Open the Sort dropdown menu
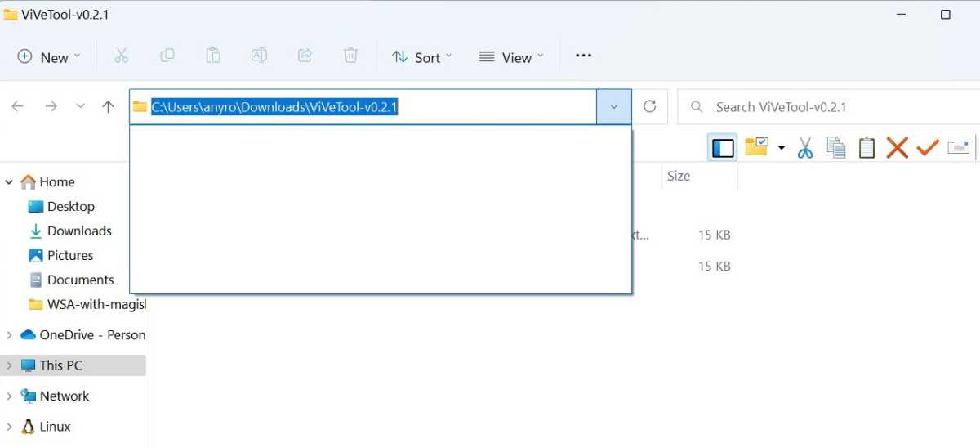 [x=421, y=56]
